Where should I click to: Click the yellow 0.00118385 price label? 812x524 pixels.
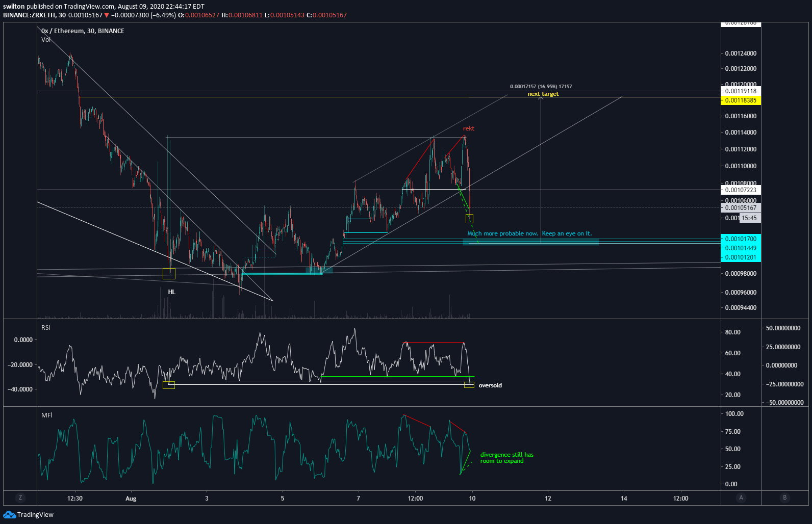pyautogui.click(x=741, y=100)
